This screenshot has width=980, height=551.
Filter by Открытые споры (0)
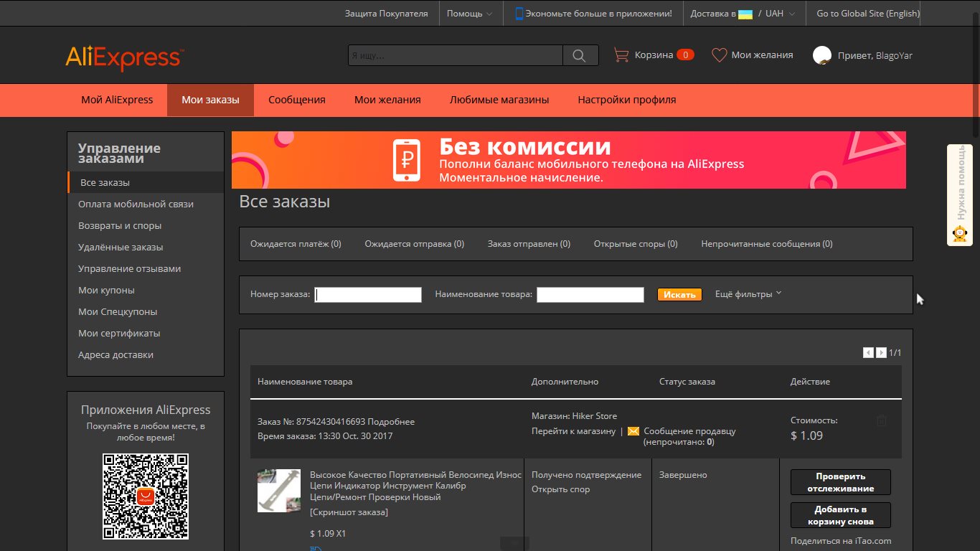[x=636, y=244]
